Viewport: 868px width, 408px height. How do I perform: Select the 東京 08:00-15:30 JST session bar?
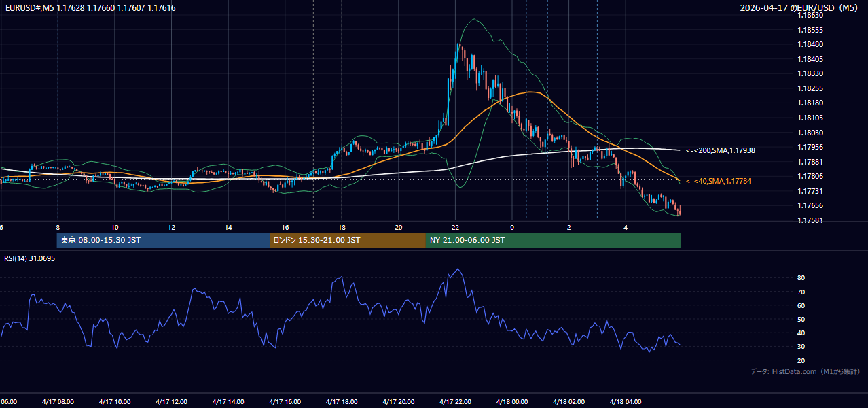(x=163, y=240)
